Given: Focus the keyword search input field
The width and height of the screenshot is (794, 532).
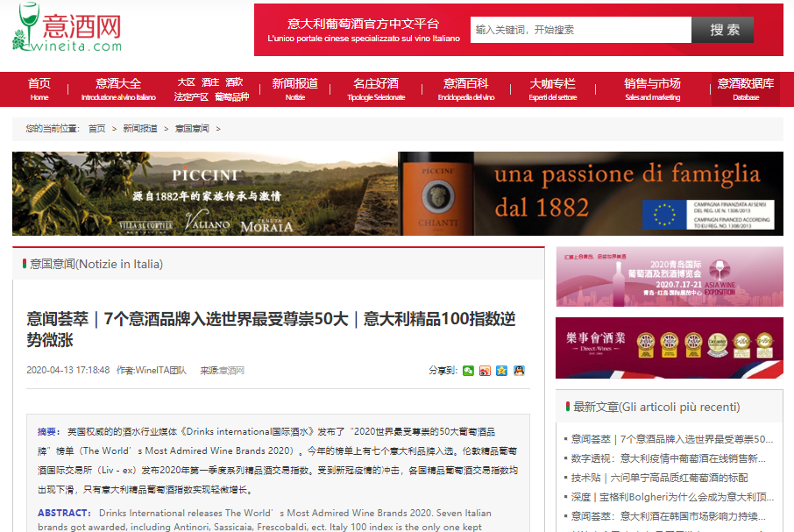Looking at the screenshot, I should coord(581,30).
